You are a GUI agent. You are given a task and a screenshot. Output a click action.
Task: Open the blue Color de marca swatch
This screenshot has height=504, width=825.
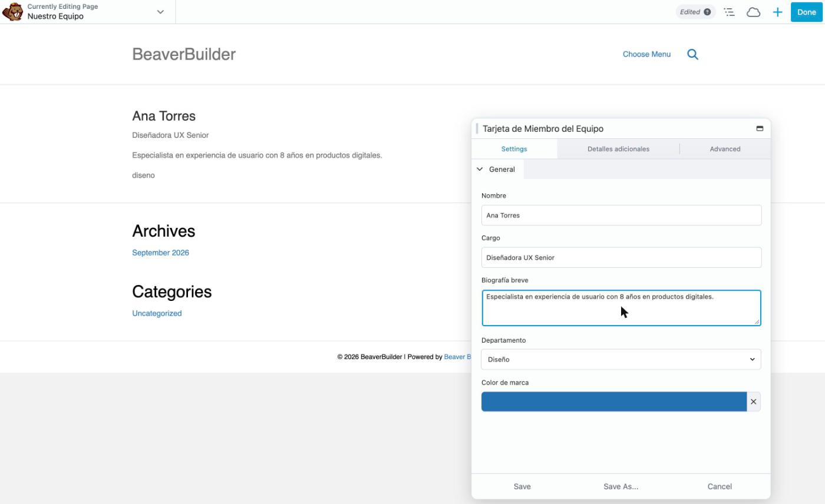click(x=614, y=402)
